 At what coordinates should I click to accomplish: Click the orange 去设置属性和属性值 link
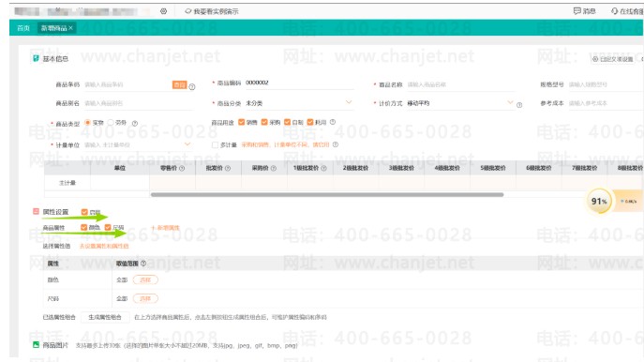[x=104, y=246]
